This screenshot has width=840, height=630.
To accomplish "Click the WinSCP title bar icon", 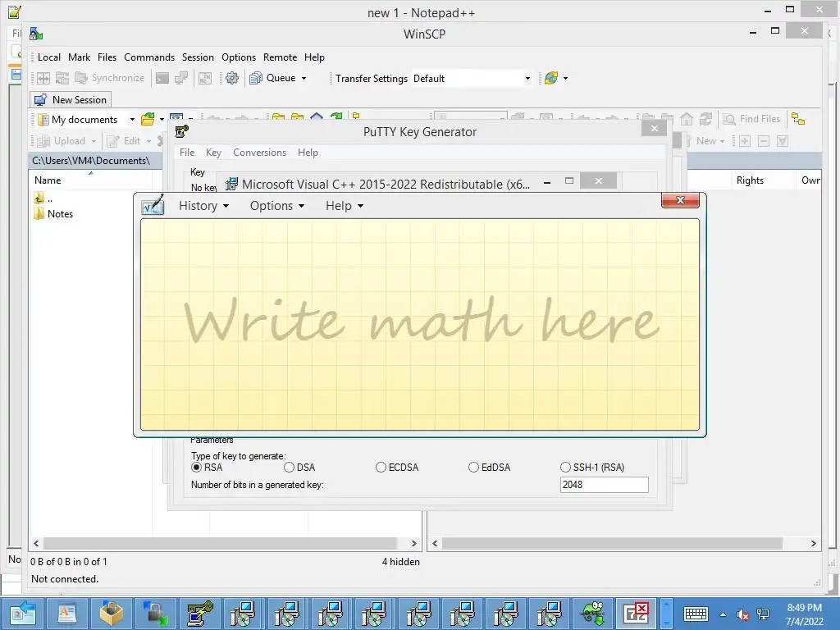I will coord(36,34).
